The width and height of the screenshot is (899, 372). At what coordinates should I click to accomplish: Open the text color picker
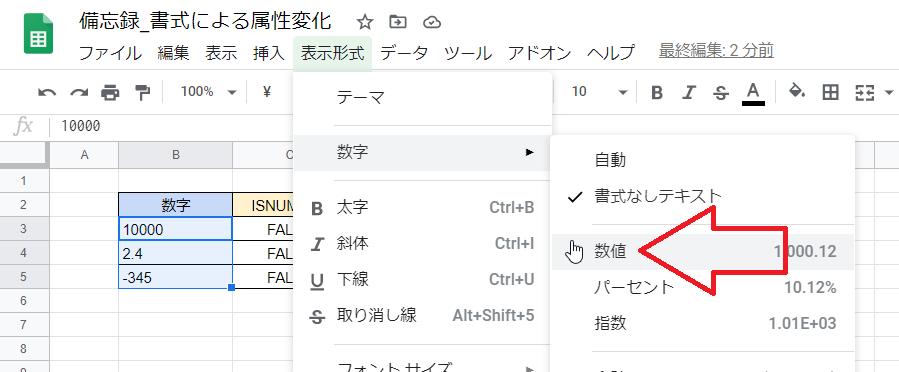click(x=753, y=93)
